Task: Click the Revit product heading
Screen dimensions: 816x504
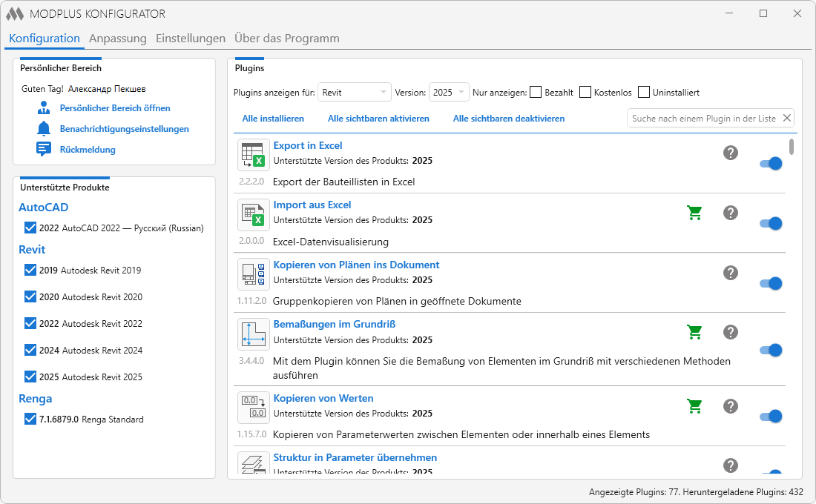Action: [x=32, y=250]
